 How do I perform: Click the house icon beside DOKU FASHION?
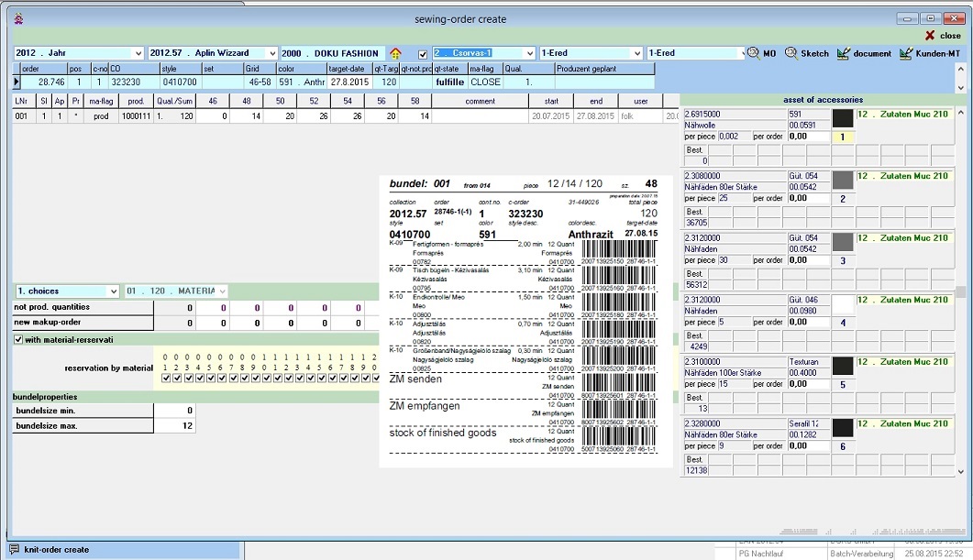pyautogui.click(x=395, y=53)
